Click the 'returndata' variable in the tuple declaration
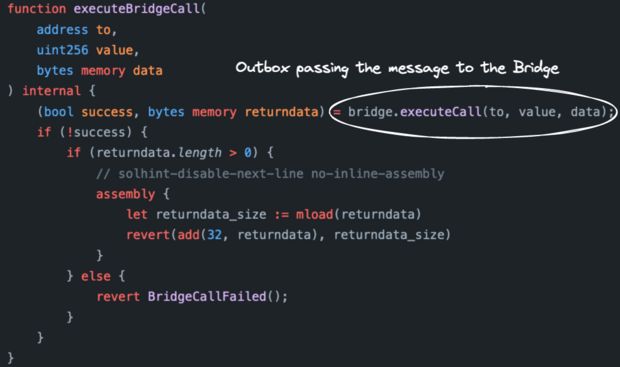The height and width of the screenshot is (367, 620). coord(282,112)
